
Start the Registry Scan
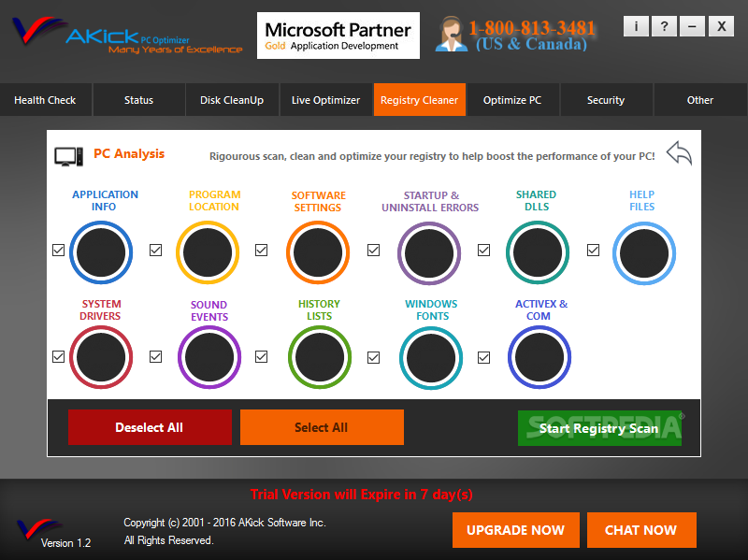click(599, 428)
